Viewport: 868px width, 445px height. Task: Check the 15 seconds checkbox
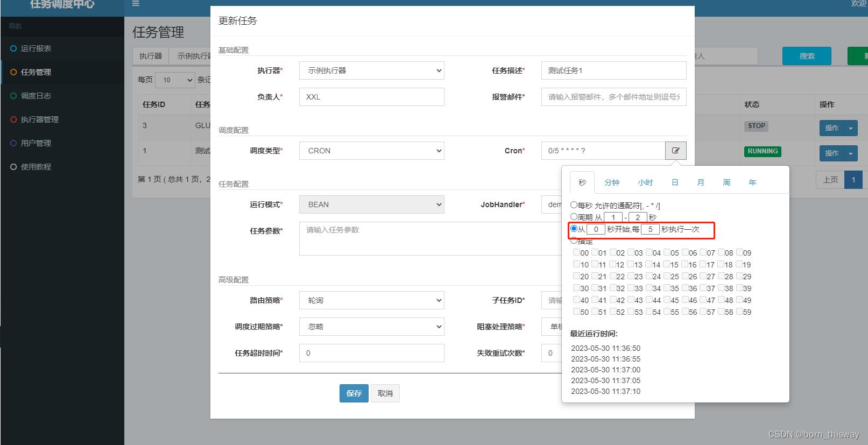pyautogui.click(x=667, y=264)
